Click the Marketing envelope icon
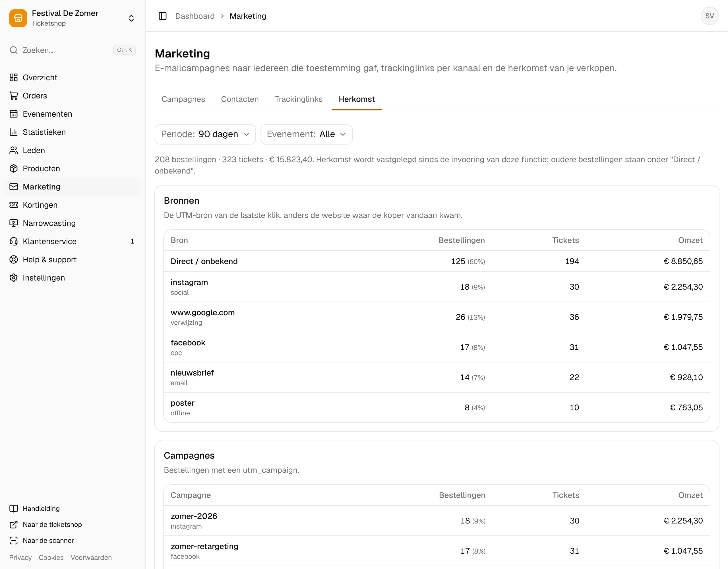728x569 pixels. 14,187
